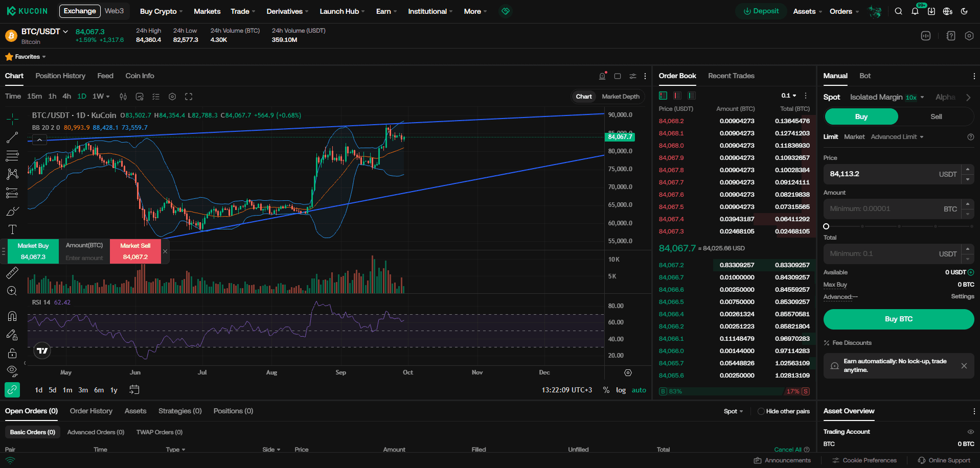The image size is (980, 468).
Task: Select the Text annotation tool
Action: pos(12,229)
